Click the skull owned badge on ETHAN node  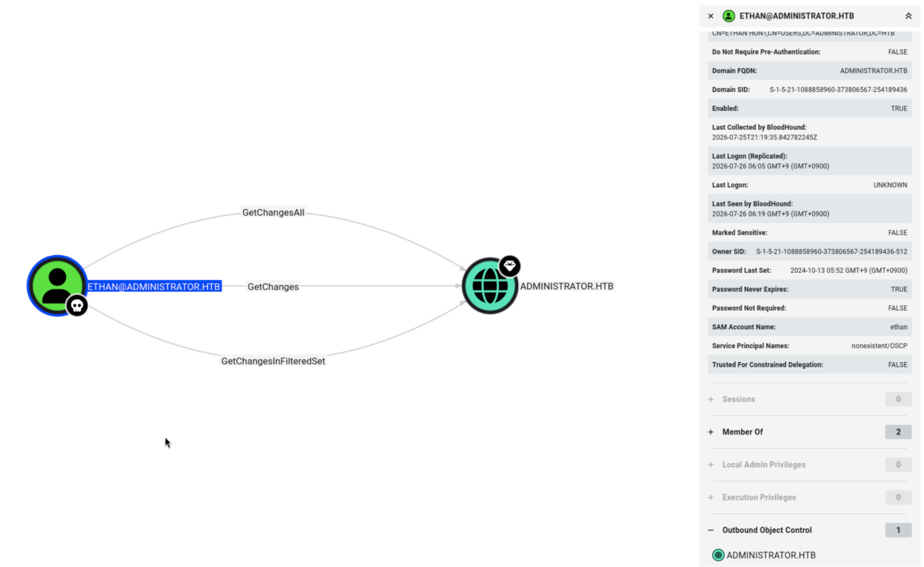[77, 305]
